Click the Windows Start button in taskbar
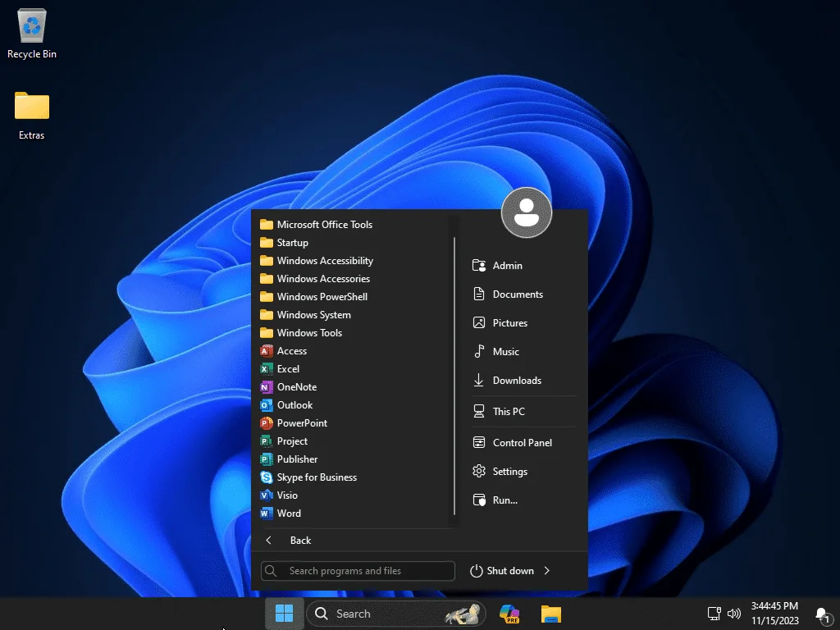 point(284,614)
